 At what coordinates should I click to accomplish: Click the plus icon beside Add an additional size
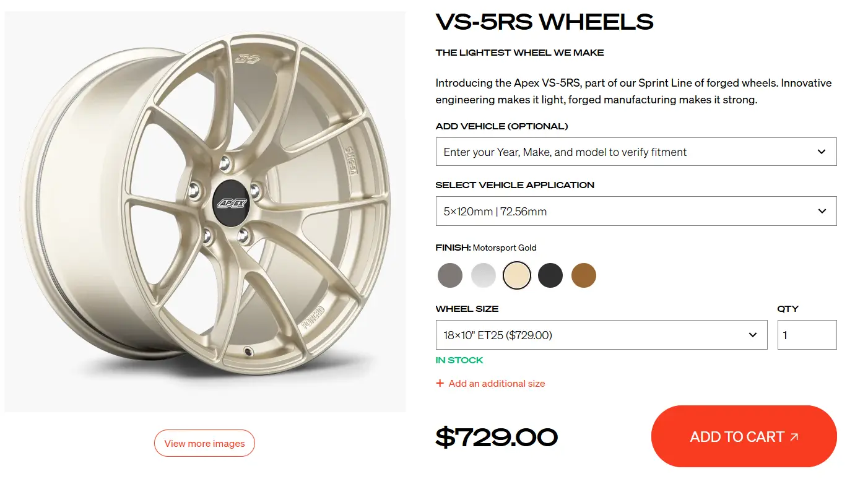pos(440,383)
